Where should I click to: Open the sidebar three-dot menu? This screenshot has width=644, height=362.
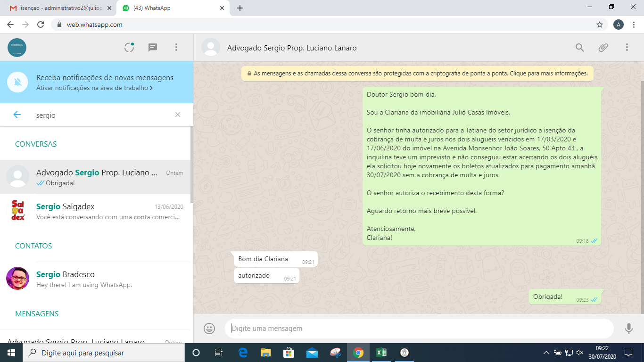pos(176,47)
